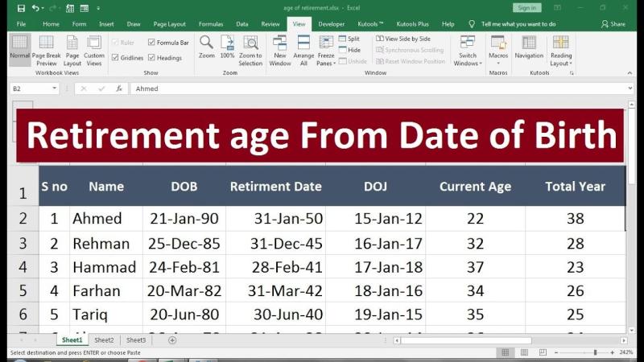Click zoom out minus in the status bar
The width and height of the screenshot is (644, 362).
click(556, 352)
